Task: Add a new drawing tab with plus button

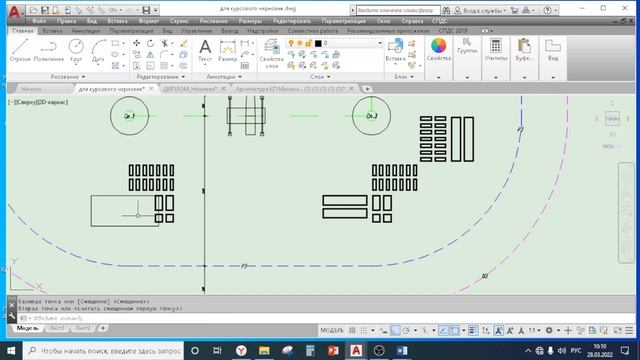Action: pyautogui.click(x=367, y=89)
